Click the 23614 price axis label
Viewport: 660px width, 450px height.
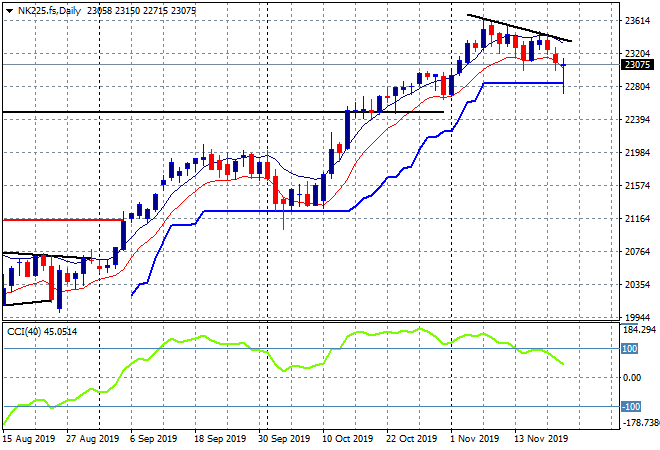638,20
